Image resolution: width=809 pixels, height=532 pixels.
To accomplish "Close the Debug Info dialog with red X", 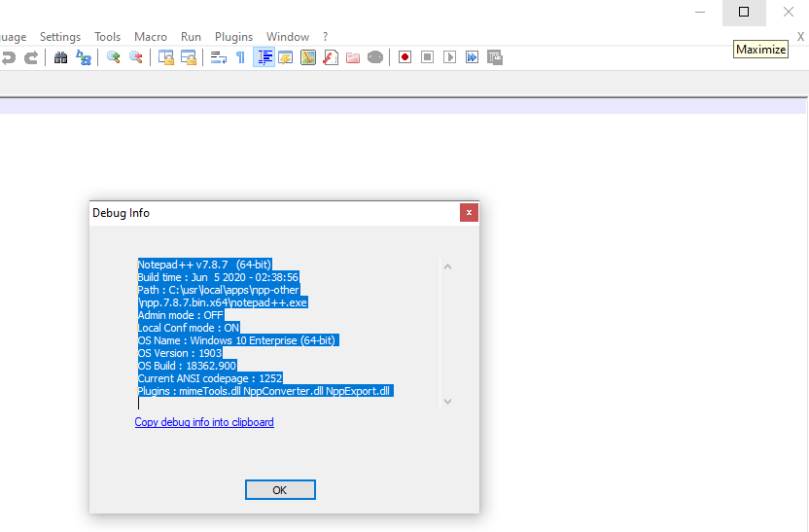I will [x=469, y=213].
